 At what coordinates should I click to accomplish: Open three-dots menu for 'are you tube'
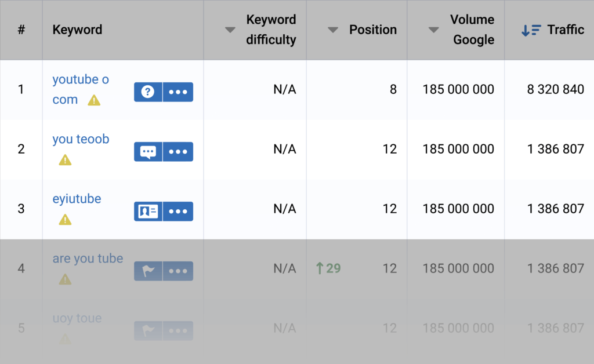click(x=178, y=271)
